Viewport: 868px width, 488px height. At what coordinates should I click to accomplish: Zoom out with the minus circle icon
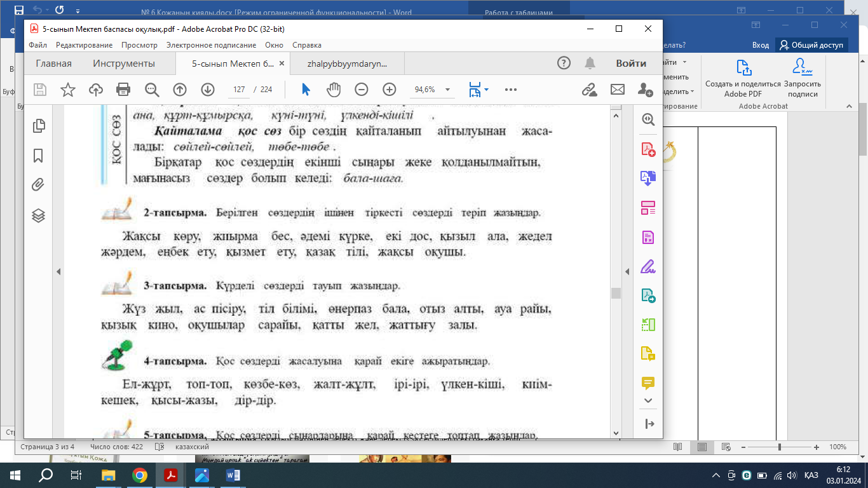click(362, 90)
